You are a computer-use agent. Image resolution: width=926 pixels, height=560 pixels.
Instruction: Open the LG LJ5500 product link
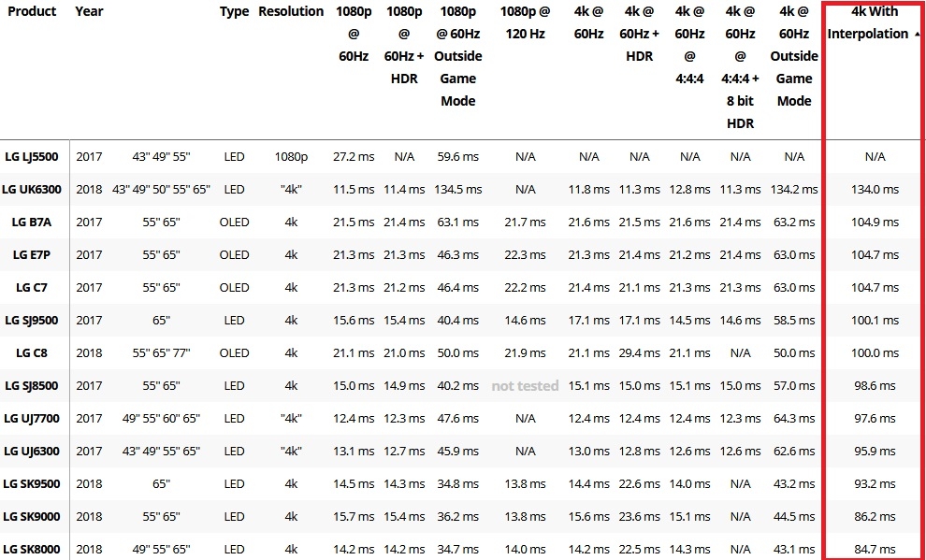coord(32,156)
